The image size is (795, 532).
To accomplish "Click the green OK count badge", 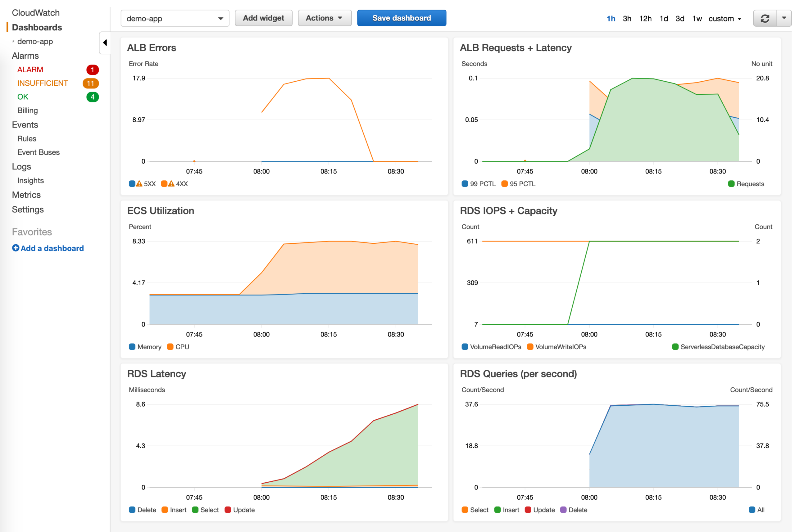I will 92,97.
